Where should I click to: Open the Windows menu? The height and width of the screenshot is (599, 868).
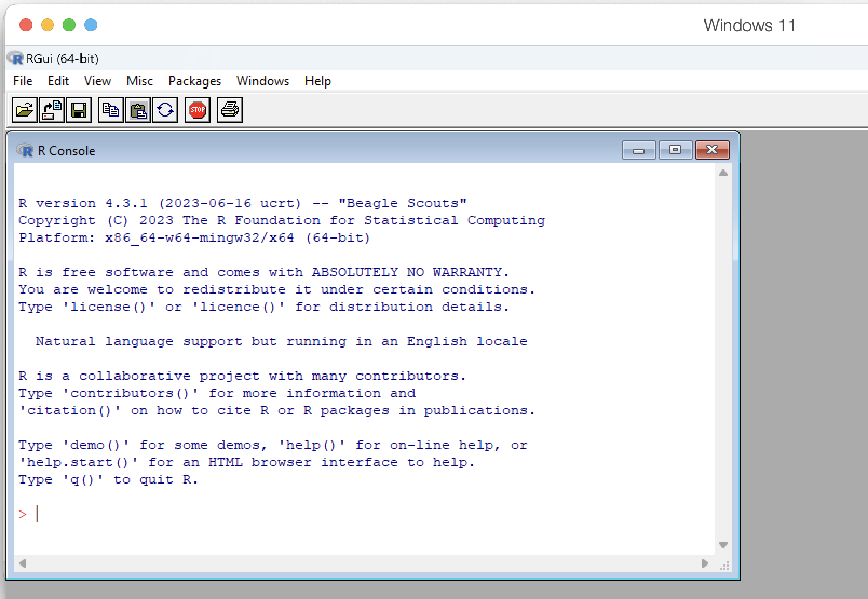click(x=263, y=81)
